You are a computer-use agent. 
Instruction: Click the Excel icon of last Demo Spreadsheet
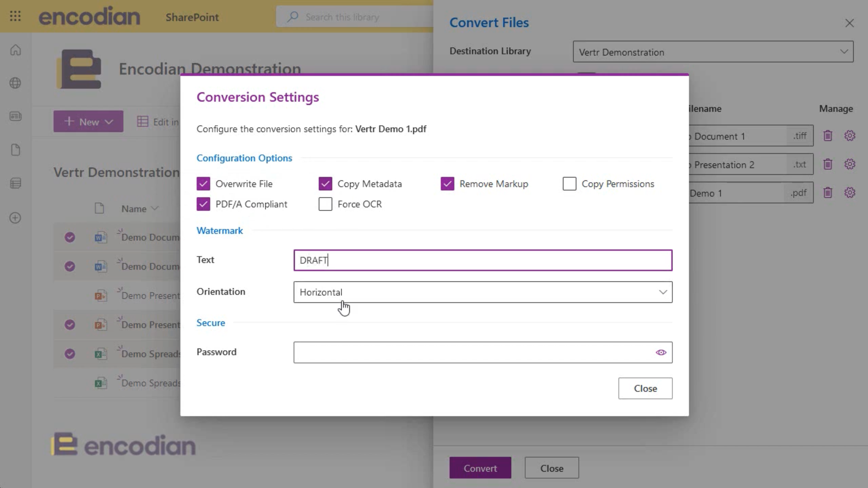(100, 383)
